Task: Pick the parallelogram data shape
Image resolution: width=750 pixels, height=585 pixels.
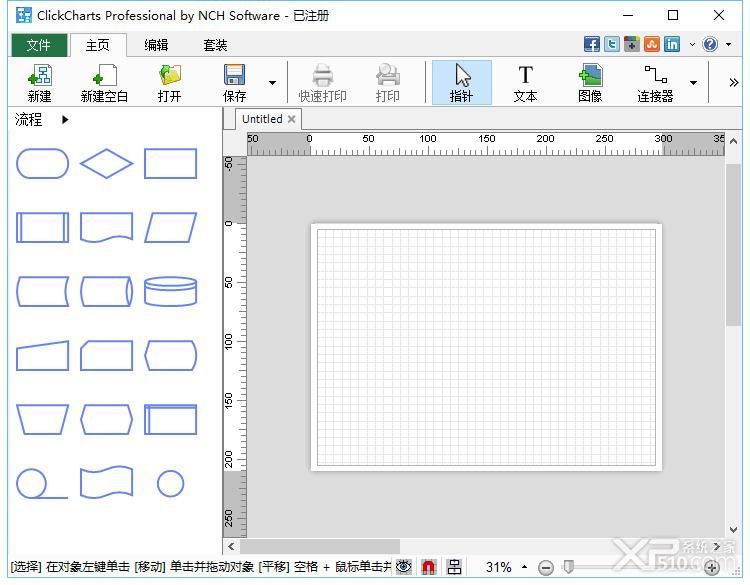Action: click(170, 228)
